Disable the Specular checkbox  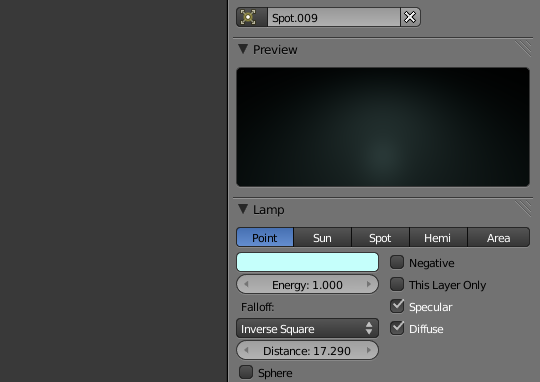pyautogui.click(x=397, y=306)
